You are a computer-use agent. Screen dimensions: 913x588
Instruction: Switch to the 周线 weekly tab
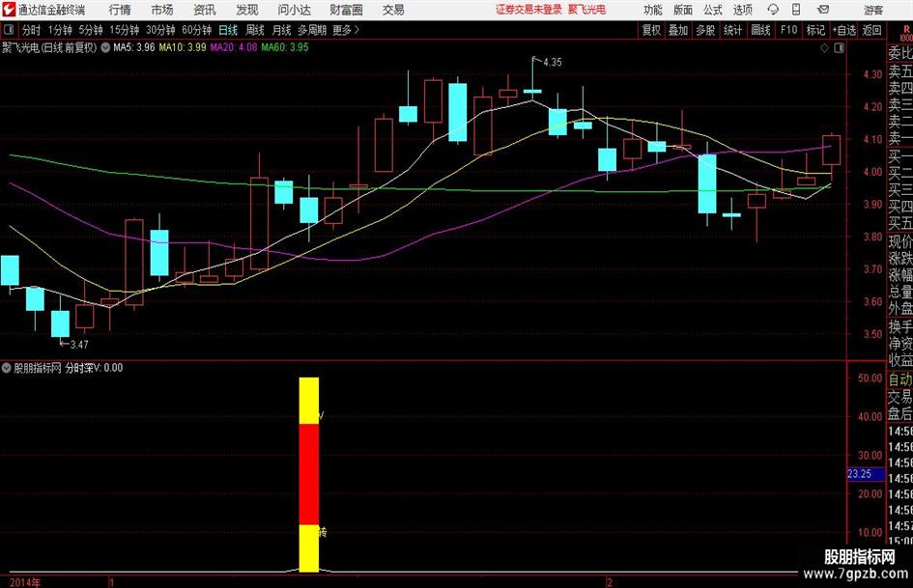[255, 30]
